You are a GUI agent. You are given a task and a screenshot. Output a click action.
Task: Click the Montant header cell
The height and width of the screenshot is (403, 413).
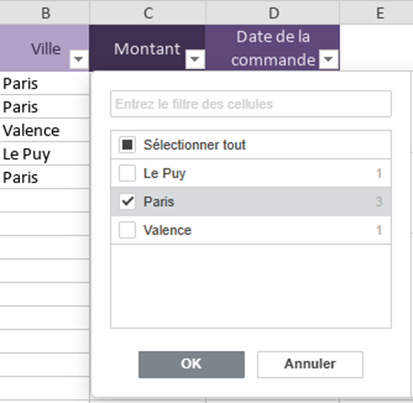click(147, 48)
